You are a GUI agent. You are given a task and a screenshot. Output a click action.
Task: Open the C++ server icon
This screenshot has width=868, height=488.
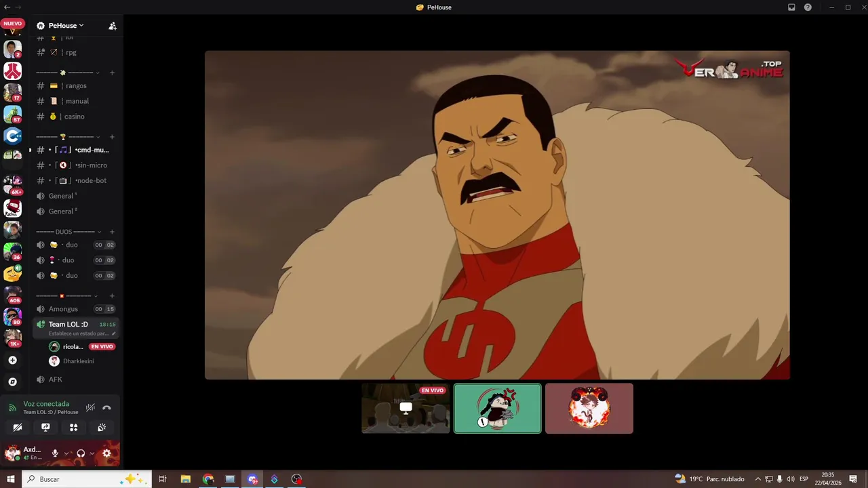[12, 136]
